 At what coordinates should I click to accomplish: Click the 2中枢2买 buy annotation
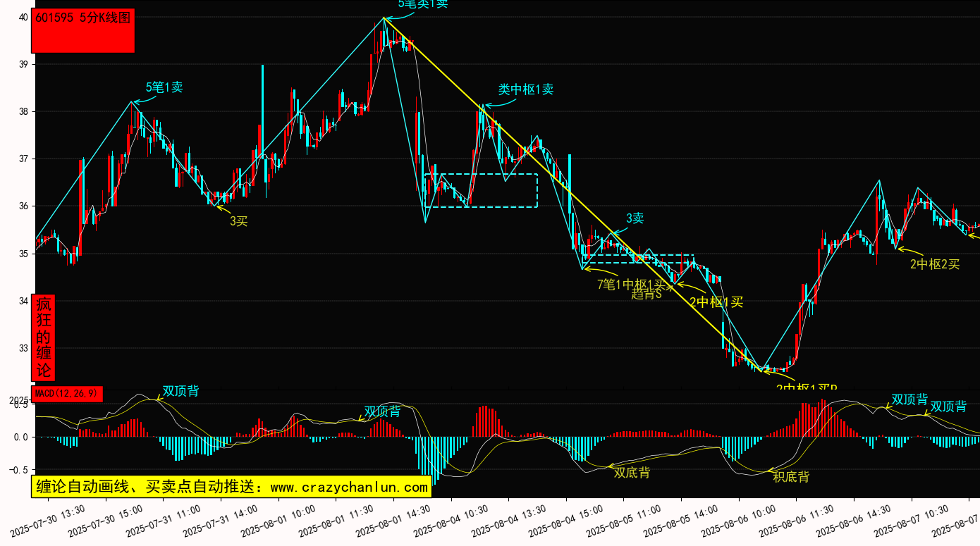(935, 264)
